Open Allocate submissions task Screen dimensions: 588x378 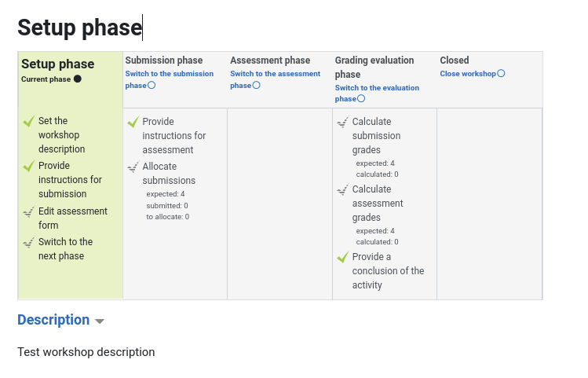(x=169, y=174)
